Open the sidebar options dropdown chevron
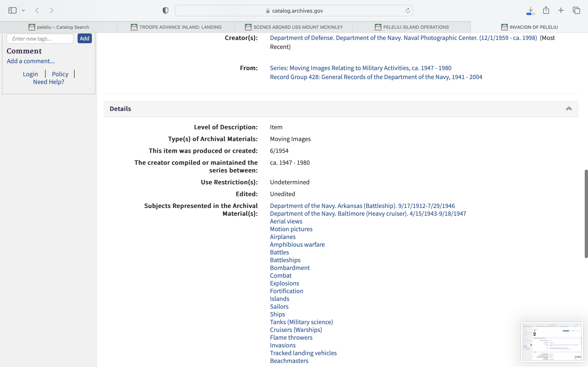 [23, 10]
